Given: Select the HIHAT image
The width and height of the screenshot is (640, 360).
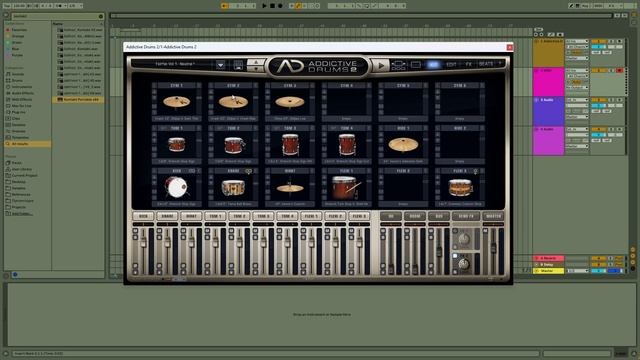Looking at the screenshot, I should point(290,188).
